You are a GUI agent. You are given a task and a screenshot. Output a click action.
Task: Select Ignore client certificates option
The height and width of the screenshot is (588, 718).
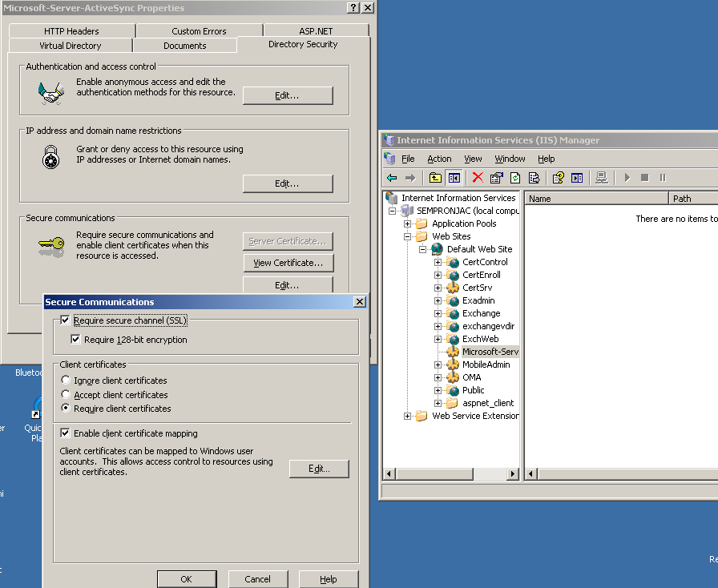click(x=66, y=380)
